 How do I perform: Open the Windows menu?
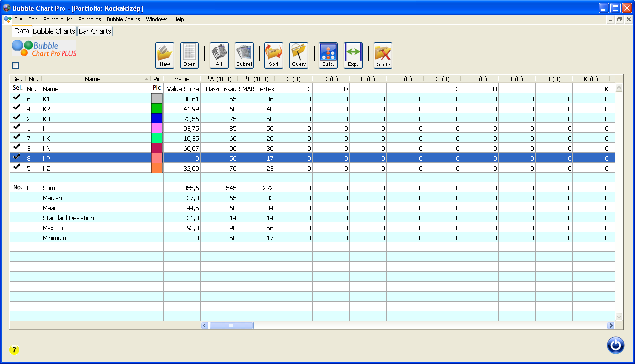[157, 19]
